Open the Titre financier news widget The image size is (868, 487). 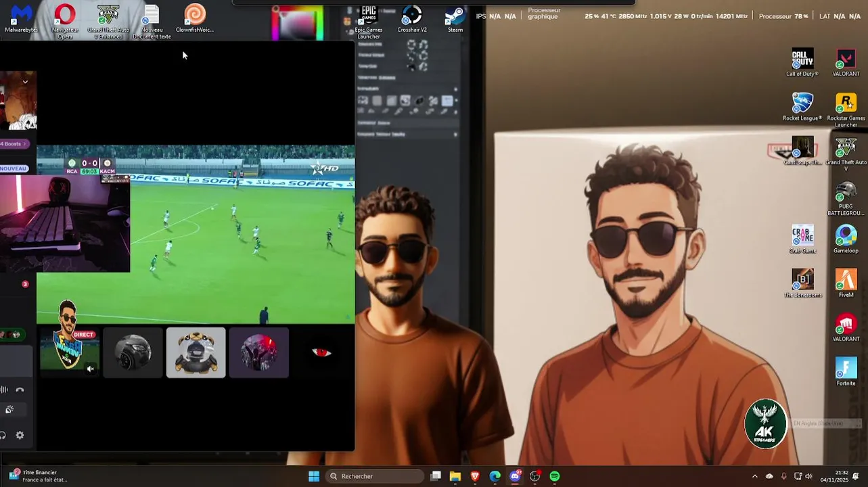pos(39,476)
